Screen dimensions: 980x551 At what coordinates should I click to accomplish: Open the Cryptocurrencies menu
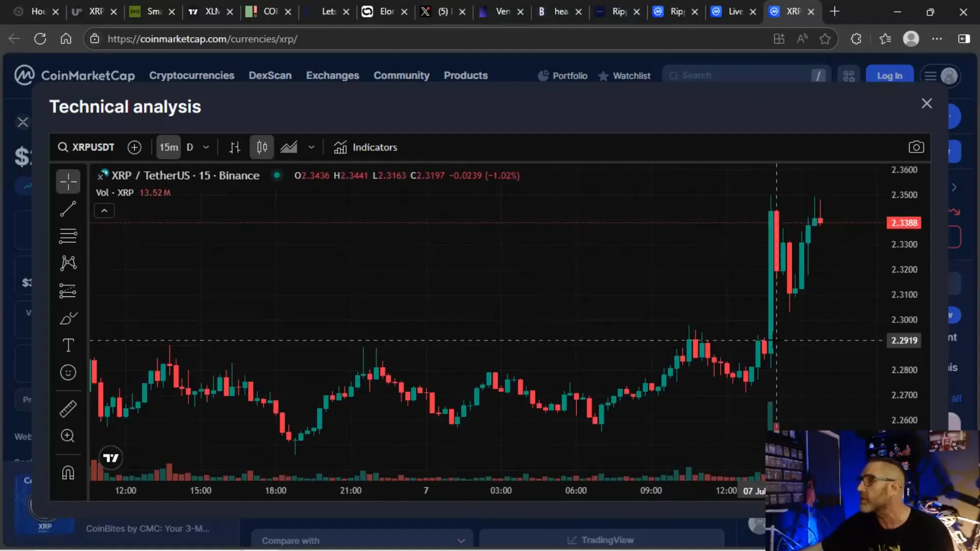192,76
